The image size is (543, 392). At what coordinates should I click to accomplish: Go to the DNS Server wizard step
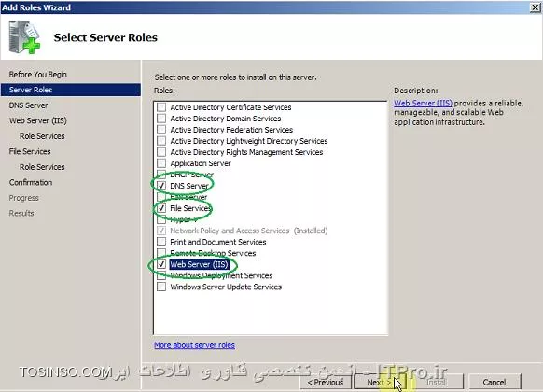[x=28, y=105]
